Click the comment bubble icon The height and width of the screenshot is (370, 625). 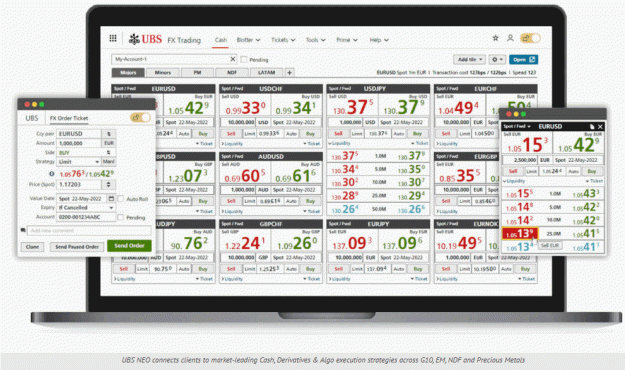coord(23,230)
